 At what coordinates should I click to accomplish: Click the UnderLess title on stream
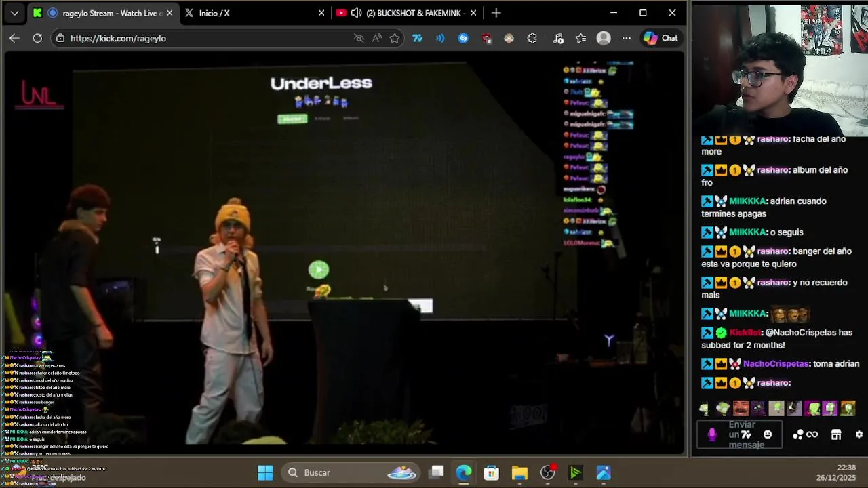pyautogui.click(x=321, y=83)
